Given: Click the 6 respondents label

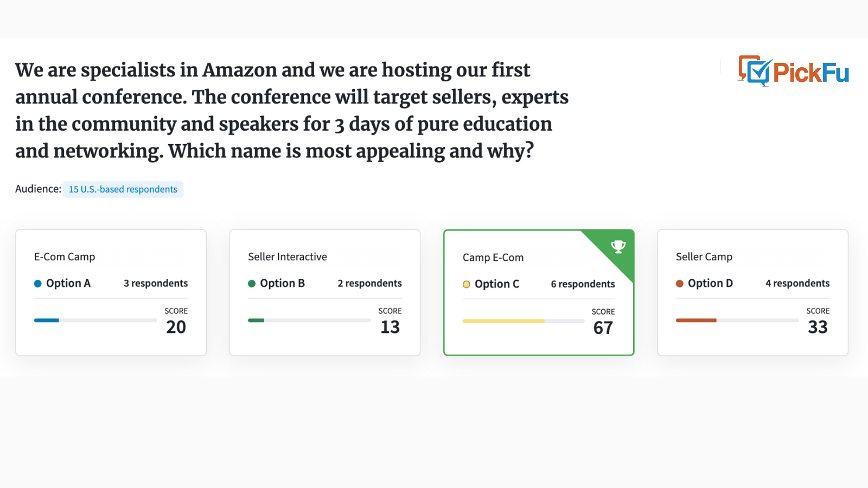Looking at the screenshot, I should 583,284.
